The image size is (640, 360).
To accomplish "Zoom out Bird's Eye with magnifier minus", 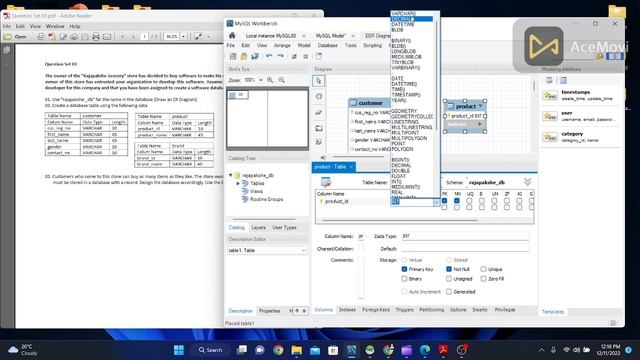I will pyautogui.click(x=282, y=80).
